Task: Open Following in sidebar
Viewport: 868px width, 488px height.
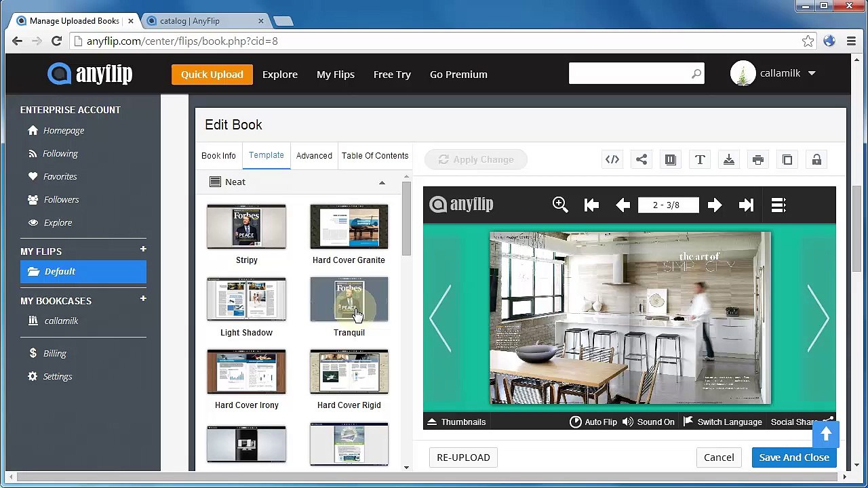Action: [x=53, y=153]
